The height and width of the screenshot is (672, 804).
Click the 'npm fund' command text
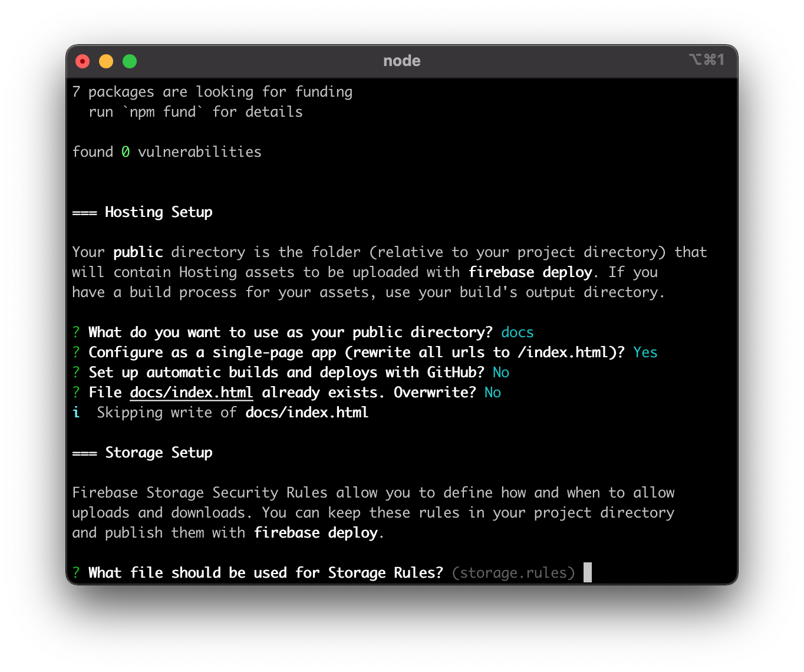pos(163,112)
